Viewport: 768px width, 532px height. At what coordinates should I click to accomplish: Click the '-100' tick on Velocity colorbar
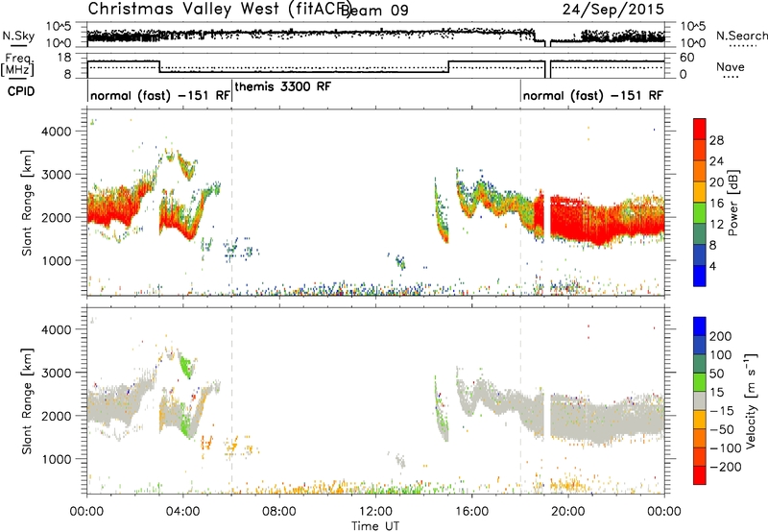[x=725, y=447]
